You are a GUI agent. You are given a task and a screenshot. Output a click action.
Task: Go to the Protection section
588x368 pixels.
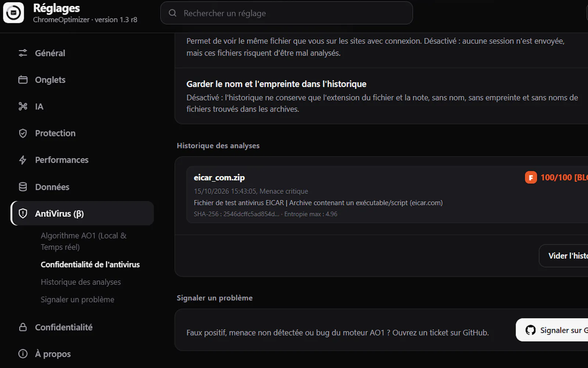coord(82,133)
